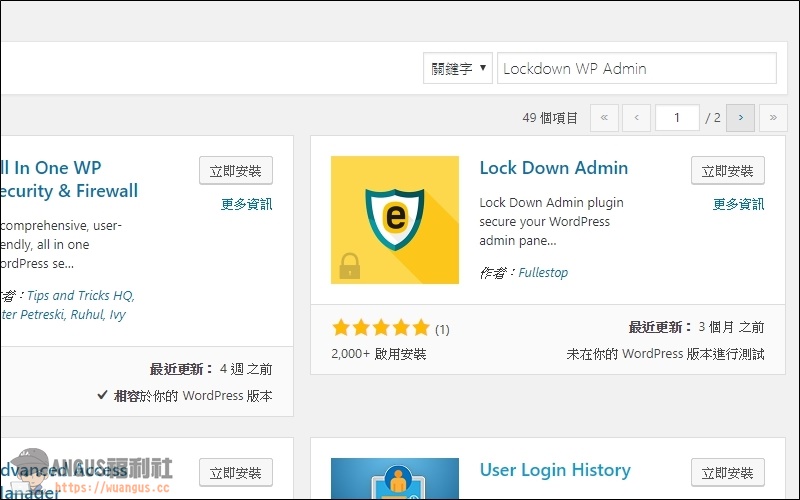
Task: Click the User Login History plugin icon
Action: click(394, 478)
